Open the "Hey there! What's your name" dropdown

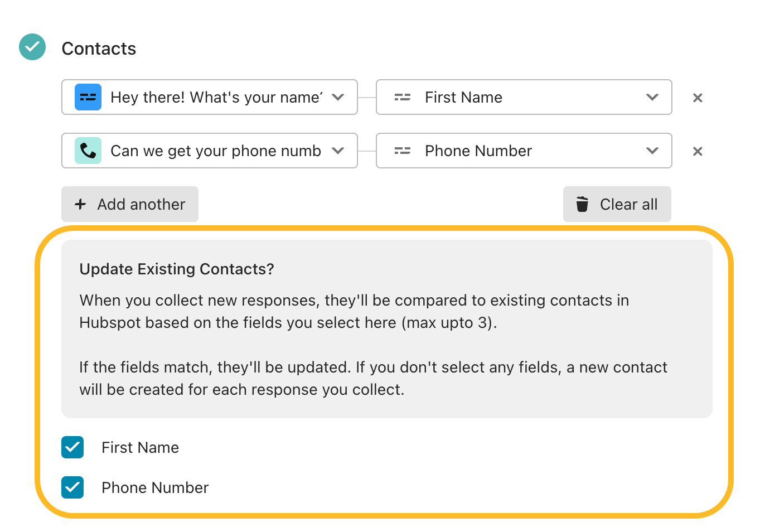[210, 97]
